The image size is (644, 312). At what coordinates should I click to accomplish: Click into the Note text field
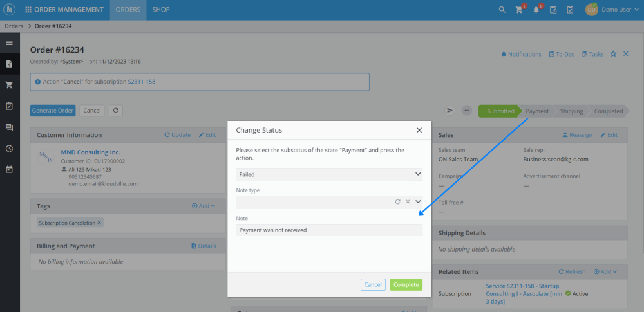pos(328,230)
